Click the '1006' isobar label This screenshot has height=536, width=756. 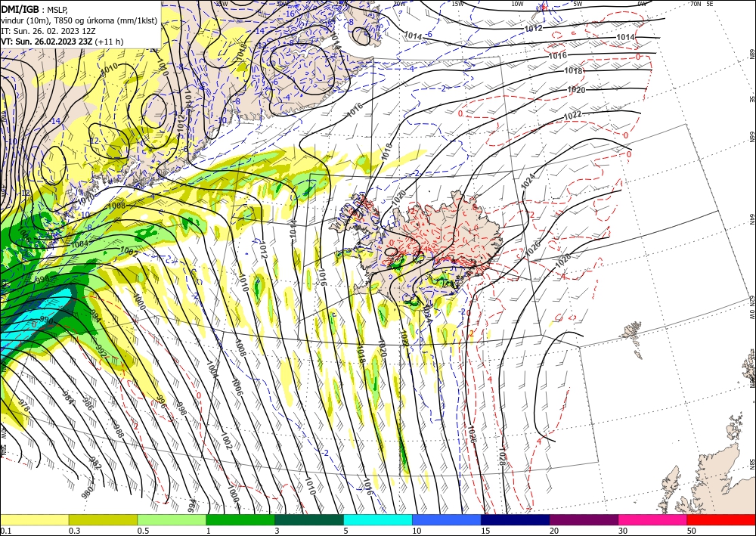(237, 386)
